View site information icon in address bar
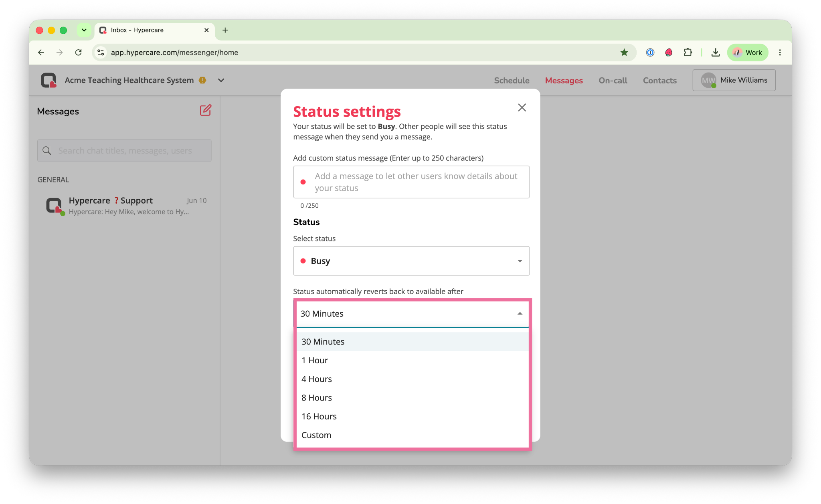The width and height of the screenshot is (821, 504). click(x=101, y=53)
